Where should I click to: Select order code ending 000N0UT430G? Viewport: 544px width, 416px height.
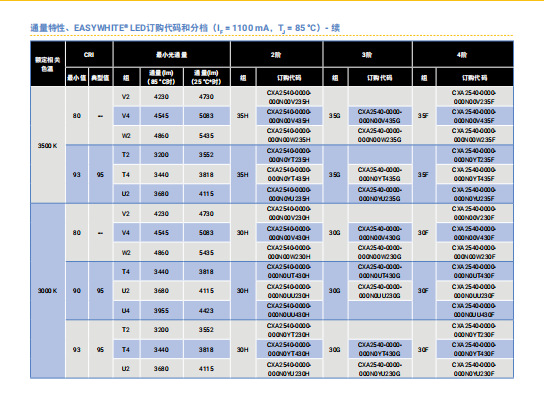380,271
